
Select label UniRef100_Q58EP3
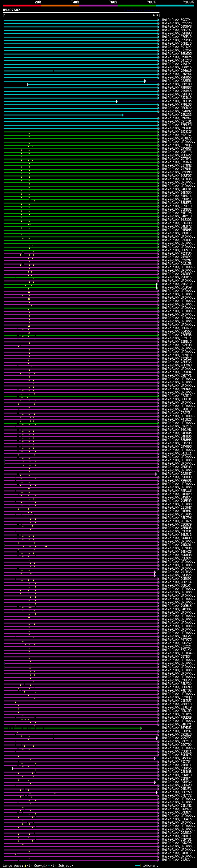coord(176,680)
